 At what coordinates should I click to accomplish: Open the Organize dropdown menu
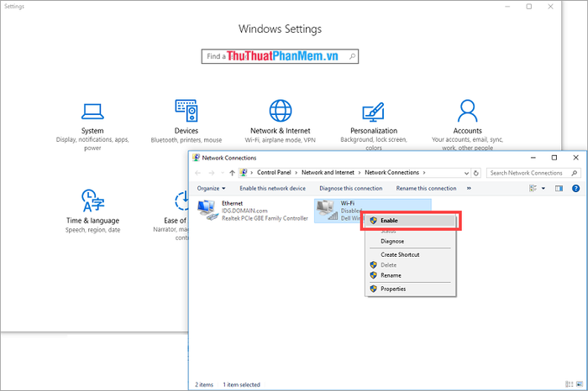(211, 189)
